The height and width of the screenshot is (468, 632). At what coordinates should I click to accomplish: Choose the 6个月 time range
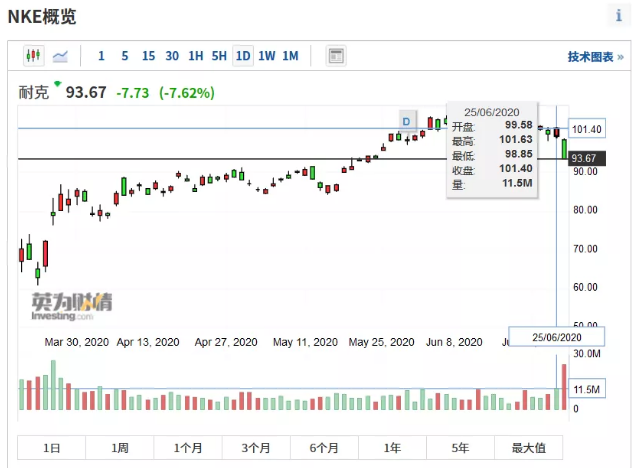(324, 447)
